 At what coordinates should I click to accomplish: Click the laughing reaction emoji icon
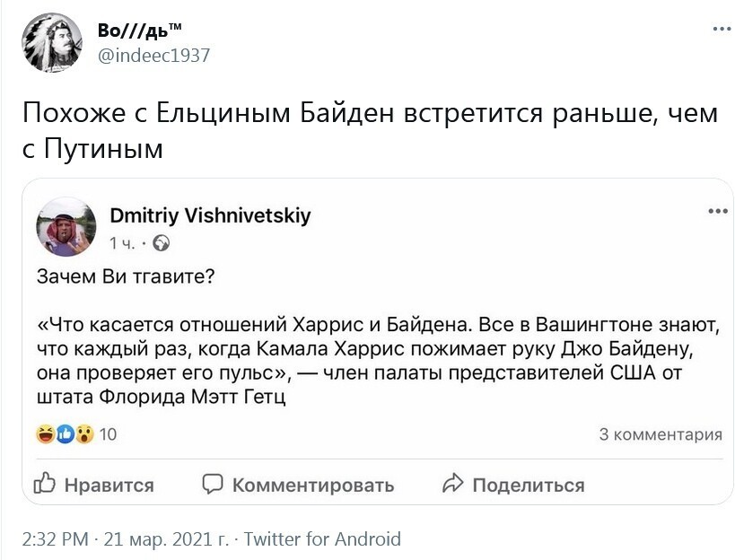coord(46,434)
